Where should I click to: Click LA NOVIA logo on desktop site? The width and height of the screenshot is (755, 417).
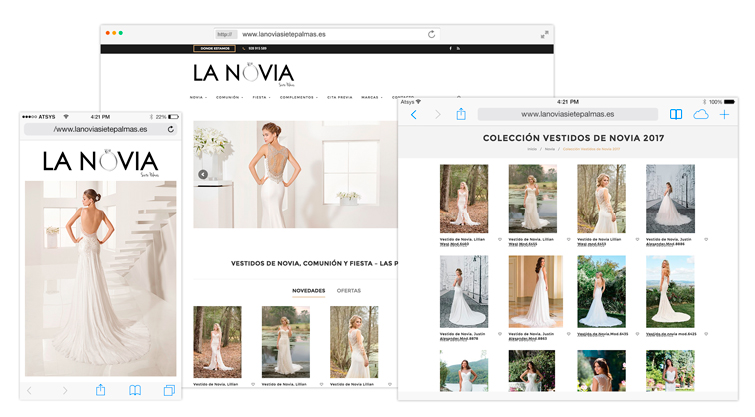(x=244, y=74)
